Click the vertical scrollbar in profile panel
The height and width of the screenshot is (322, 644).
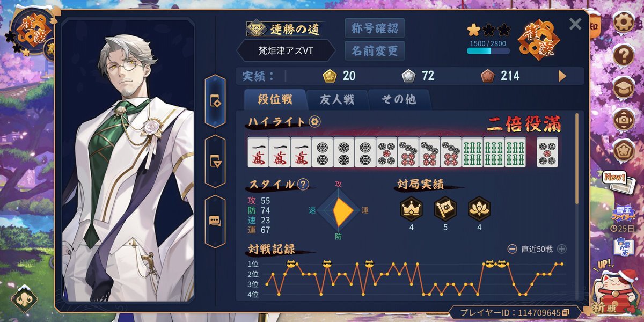(x=577, y=158)
